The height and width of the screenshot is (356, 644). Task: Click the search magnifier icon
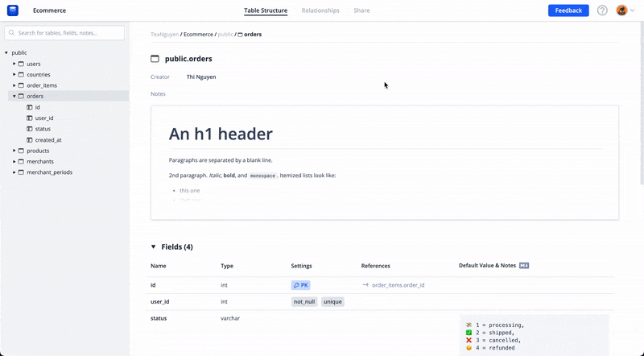(11, 33)
